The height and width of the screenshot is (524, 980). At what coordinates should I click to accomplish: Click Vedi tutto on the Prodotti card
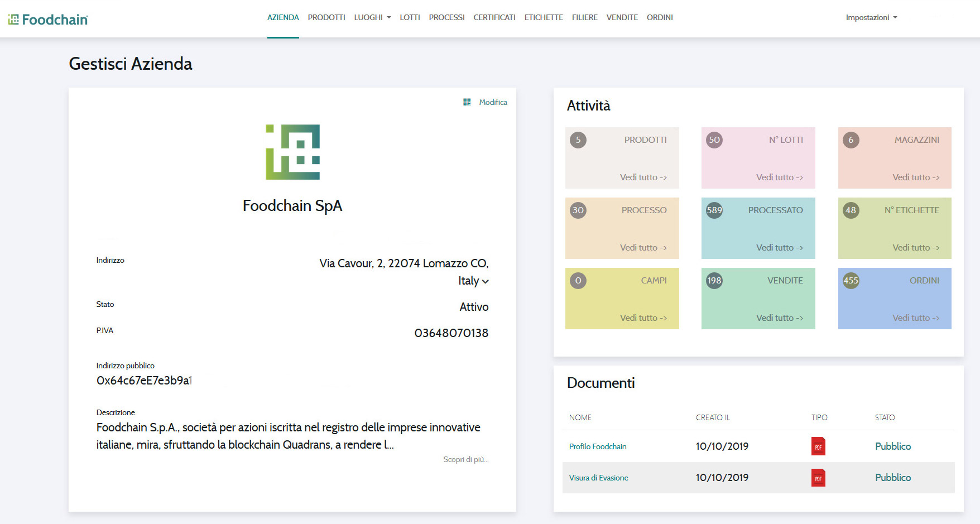(x=643, y=177)
